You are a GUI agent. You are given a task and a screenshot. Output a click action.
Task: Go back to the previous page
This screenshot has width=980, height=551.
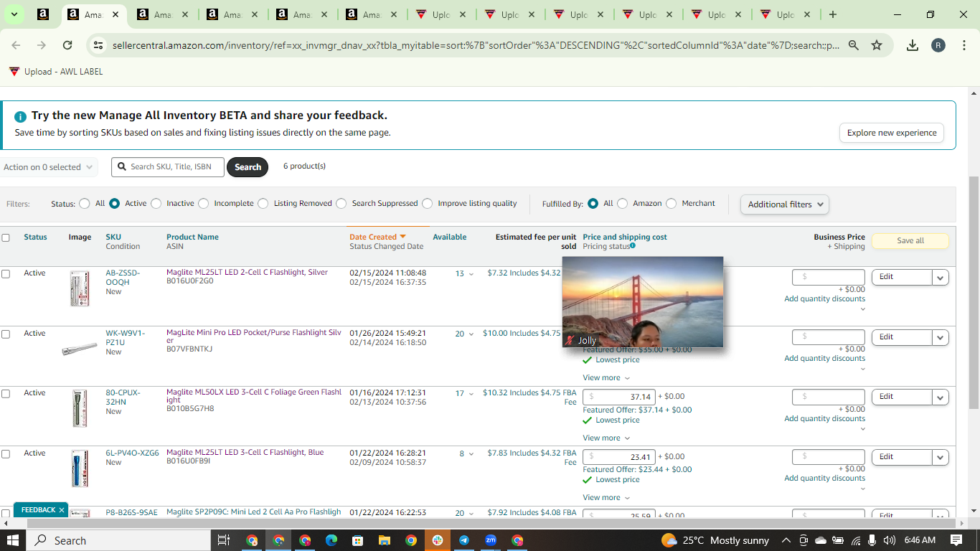point(16,45)
